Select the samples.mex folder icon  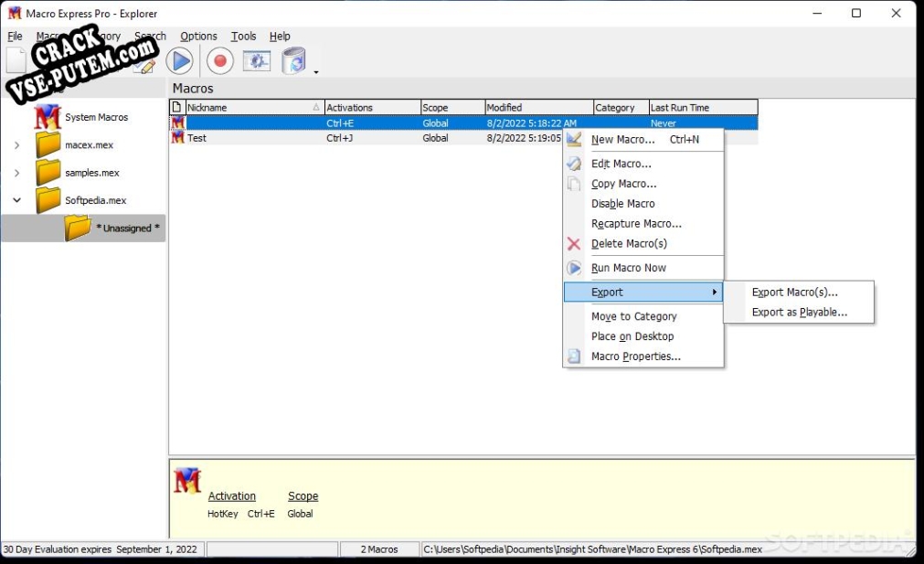48,172
